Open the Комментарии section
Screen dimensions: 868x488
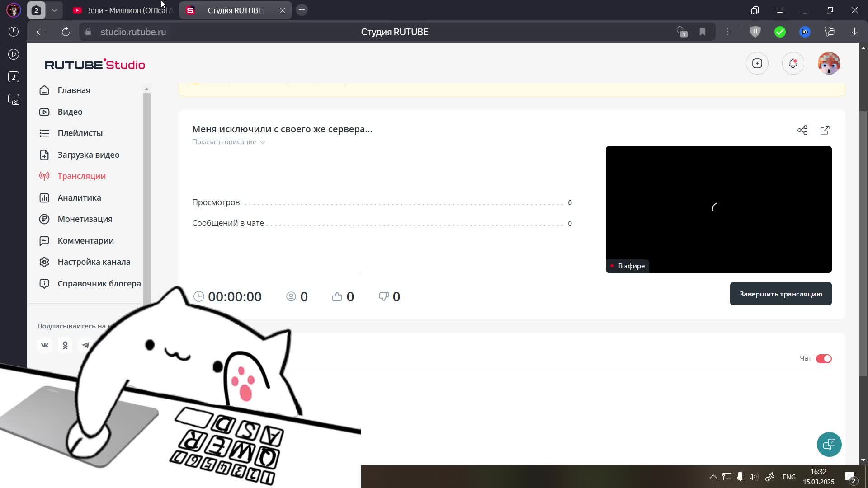tap(85, 240)
